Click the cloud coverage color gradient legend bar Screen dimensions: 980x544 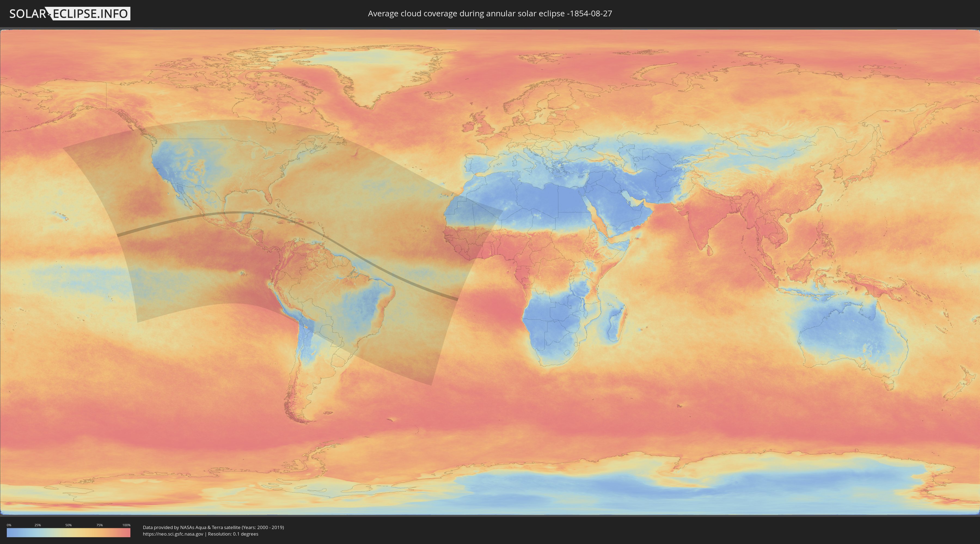pos(69,533)
